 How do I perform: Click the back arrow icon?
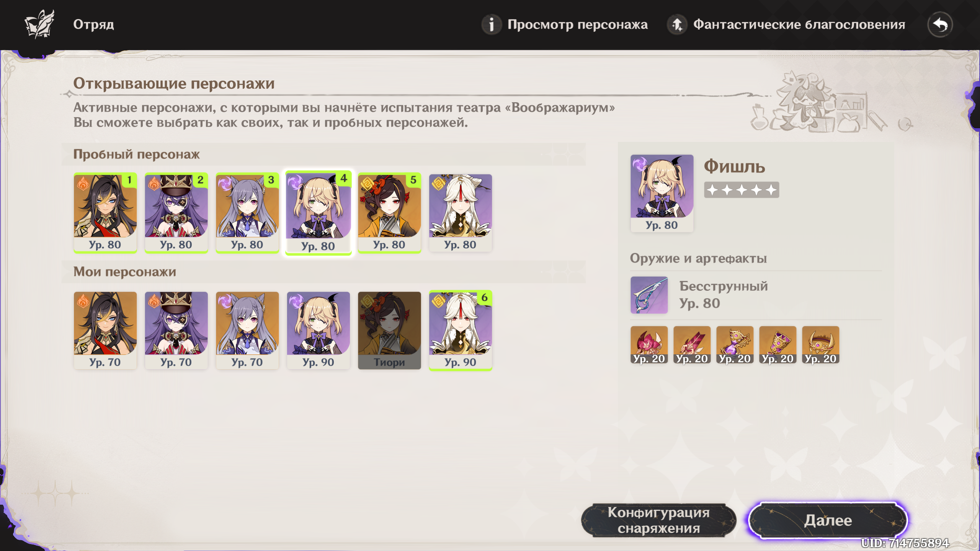click(940, 25)
